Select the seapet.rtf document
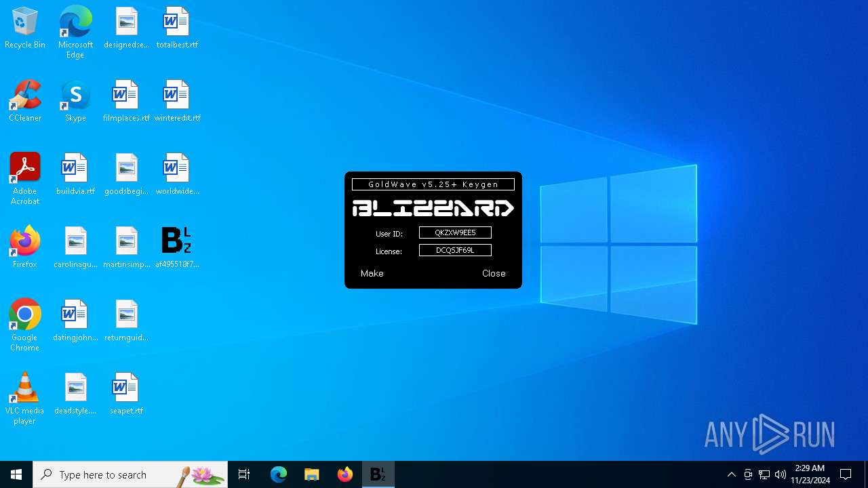 coord(127,394)
